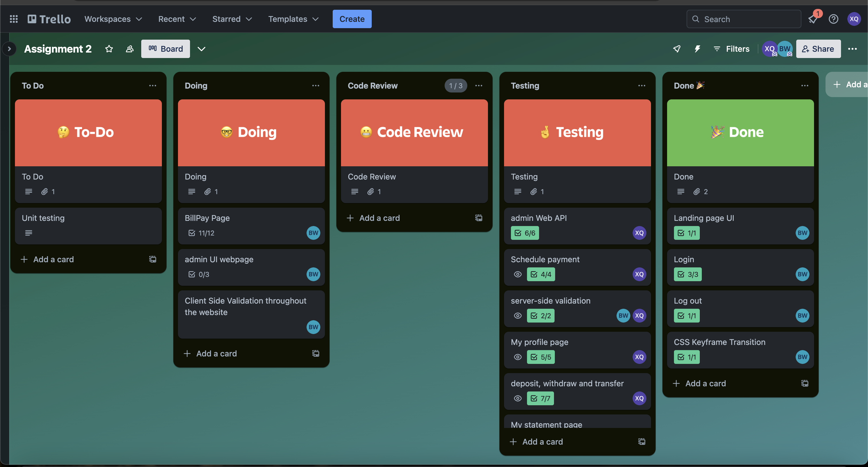Screen dimensions: 868x467
Task: Click the Power-Ups rocket icon
Action: pyautogui.click(x=677, y=49)
